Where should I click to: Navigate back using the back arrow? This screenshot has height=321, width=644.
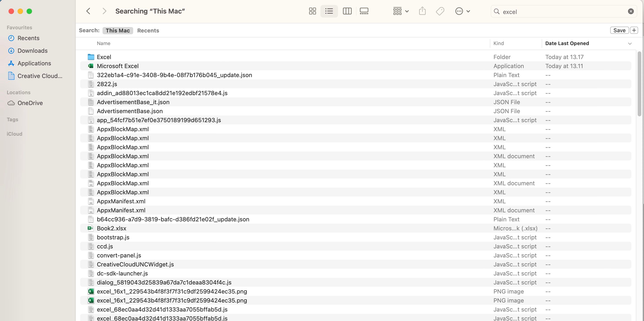coord(88,11)
